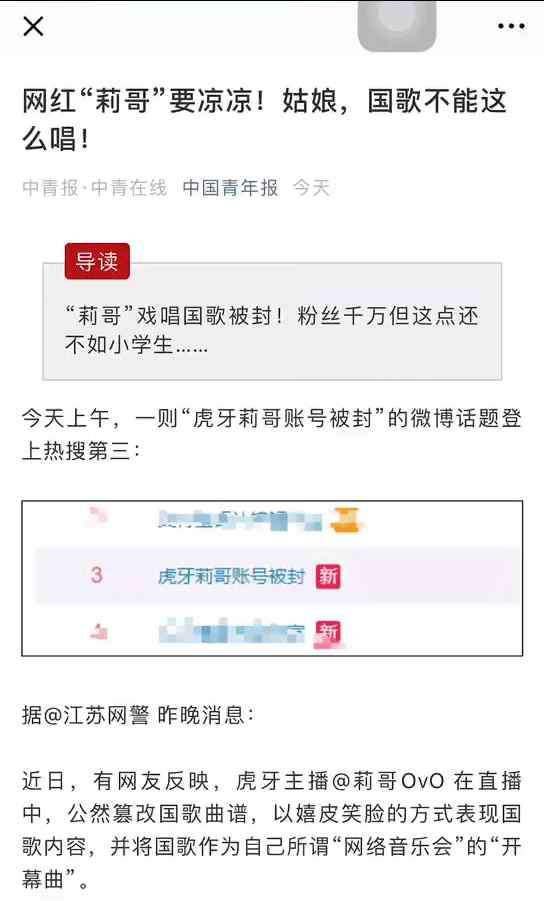Tap the red 导读 label
The height and width of the screenshot is (901, 544).
[97, 261]
